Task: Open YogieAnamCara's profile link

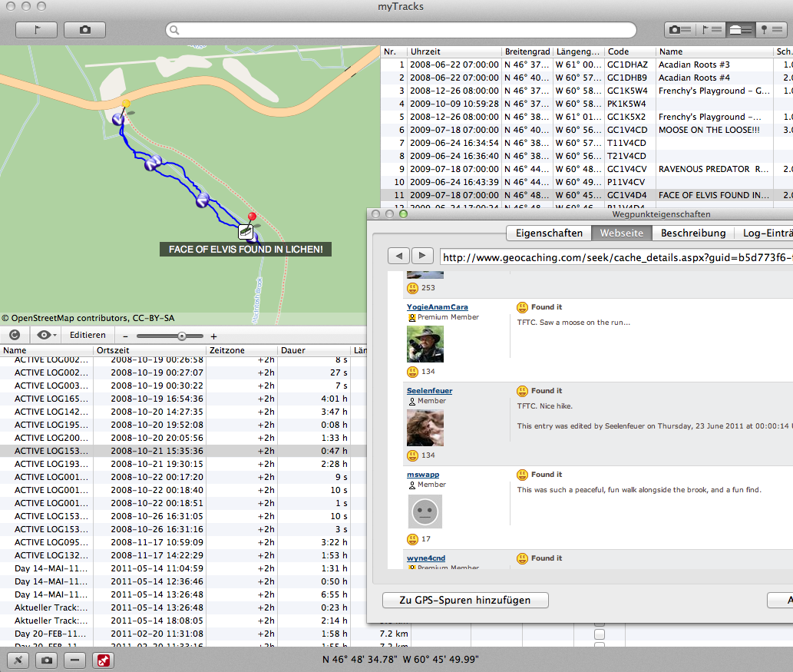Action: tap(438, 306)
